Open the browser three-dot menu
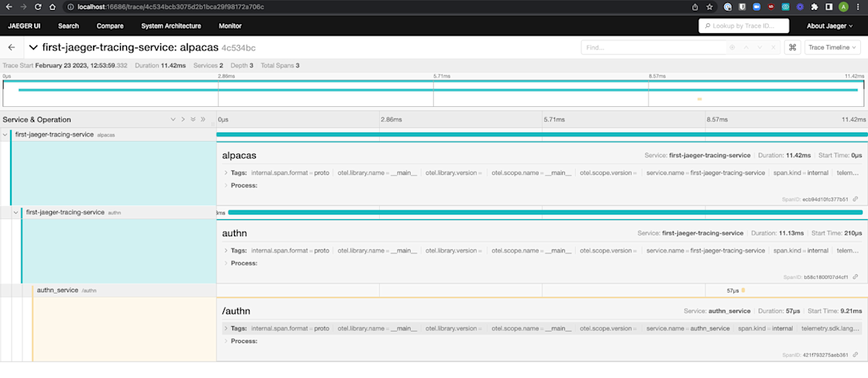Viewport: 868px width, 378px height. pos(859,7)
